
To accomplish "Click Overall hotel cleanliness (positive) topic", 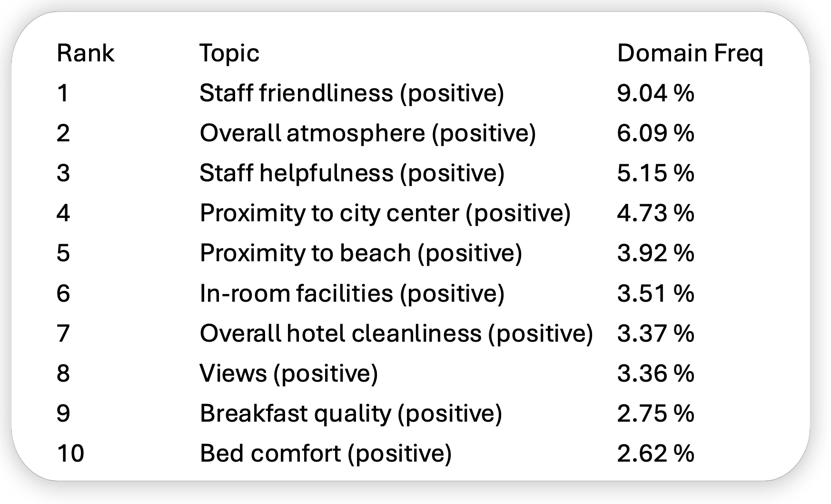I will click(x=396, y=333).
